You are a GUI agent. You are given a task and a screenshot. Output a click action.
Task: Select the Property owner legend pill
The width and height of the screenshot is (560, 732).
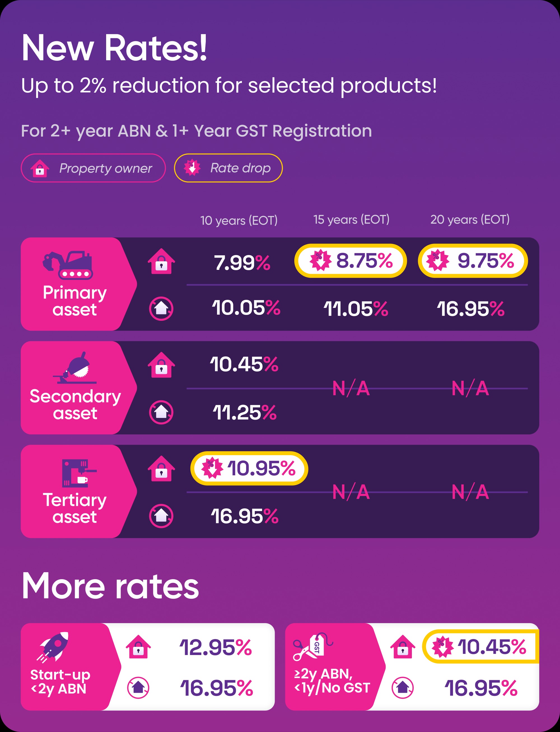(x=93, y=168)
